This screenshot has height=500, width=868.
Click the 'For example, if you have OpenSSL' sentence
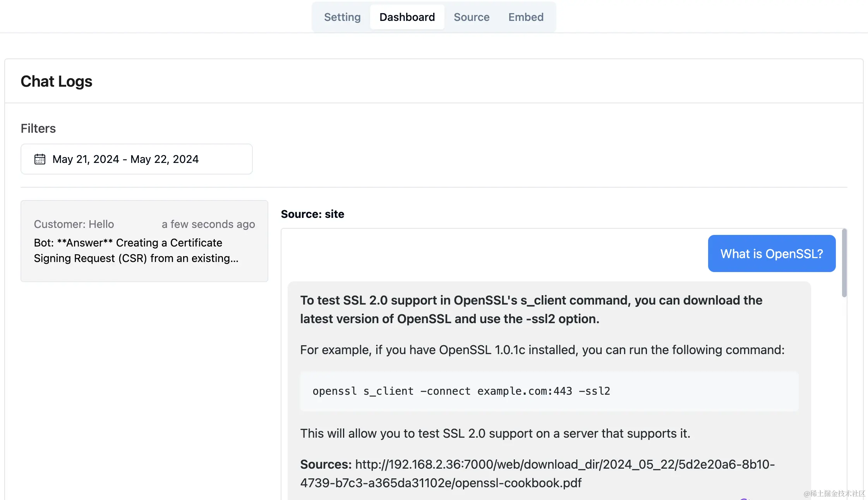(542, 350)
